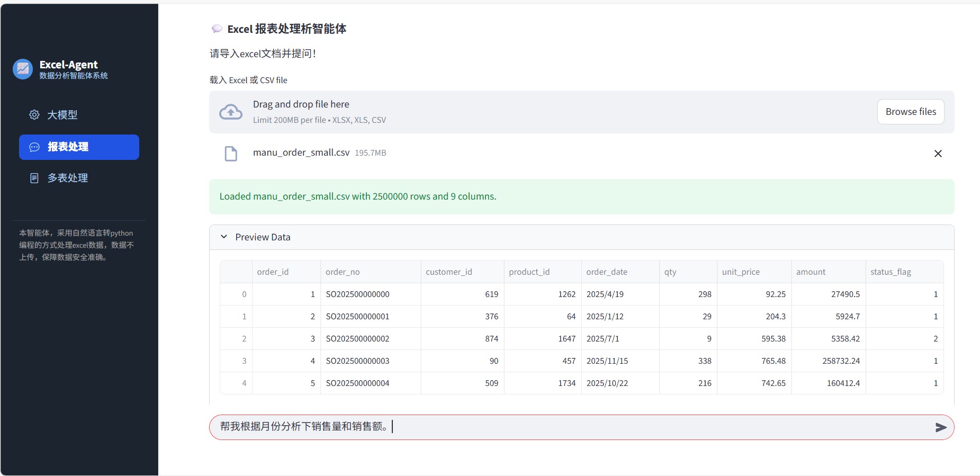Click the speech bubble icon in page title
Screen dimensions: 980x476
click(x=217, y=29)
